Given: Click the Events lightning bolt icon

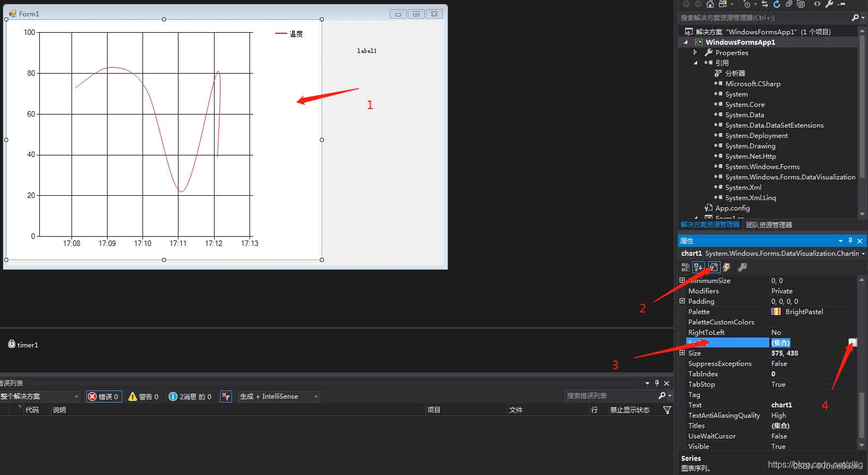Looking at the screenshot, I should click(x=727, y=267).
